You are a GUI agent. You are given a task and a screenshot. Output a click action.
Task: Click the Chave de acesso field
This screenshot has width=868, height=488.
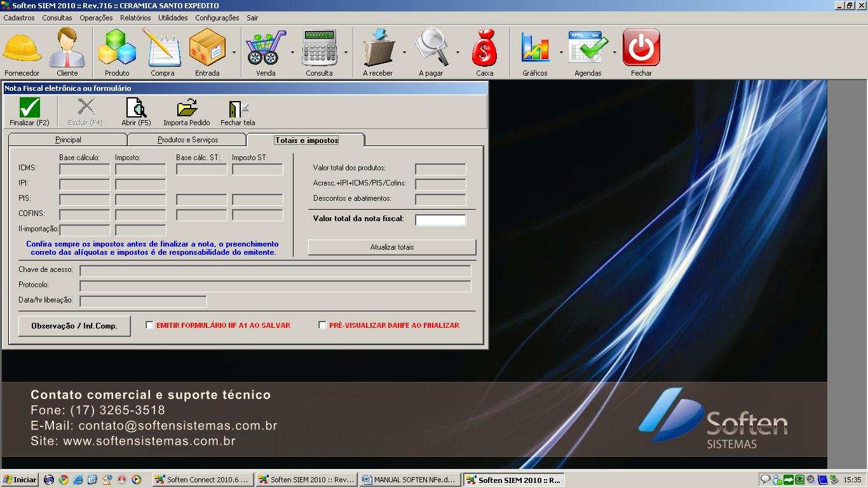pos(275,271)
